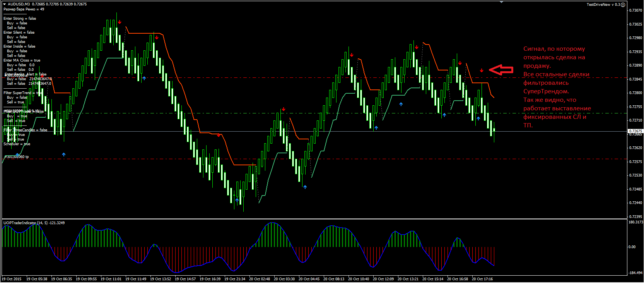The width and height of the screenshot is (644, 283).
Task: Click time axis label 19 Oct 09:55
Action: click(x=86, y=279)
